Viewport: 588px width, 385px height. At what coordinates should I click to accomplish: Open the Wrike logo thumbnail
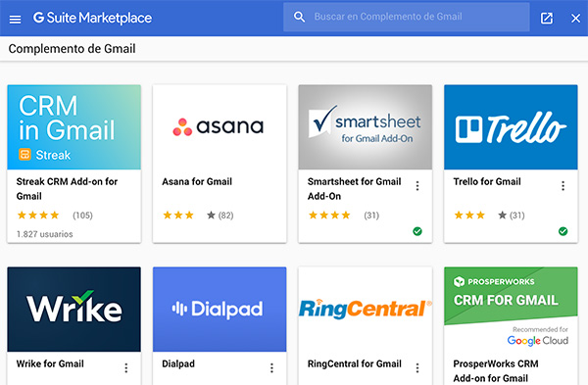[74, 310]
